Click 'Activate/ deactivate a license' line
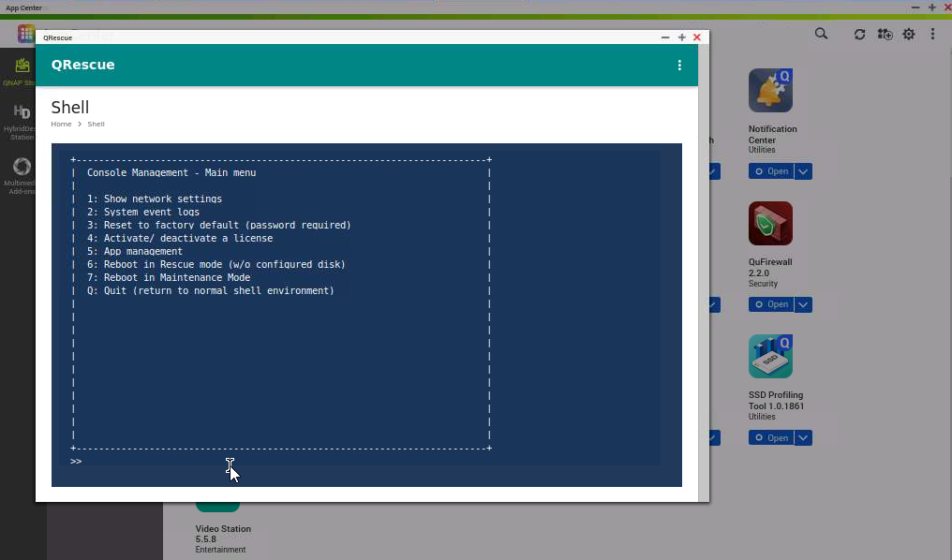Image resolution: width=952 pixels, height=560 pixels. 180,239
